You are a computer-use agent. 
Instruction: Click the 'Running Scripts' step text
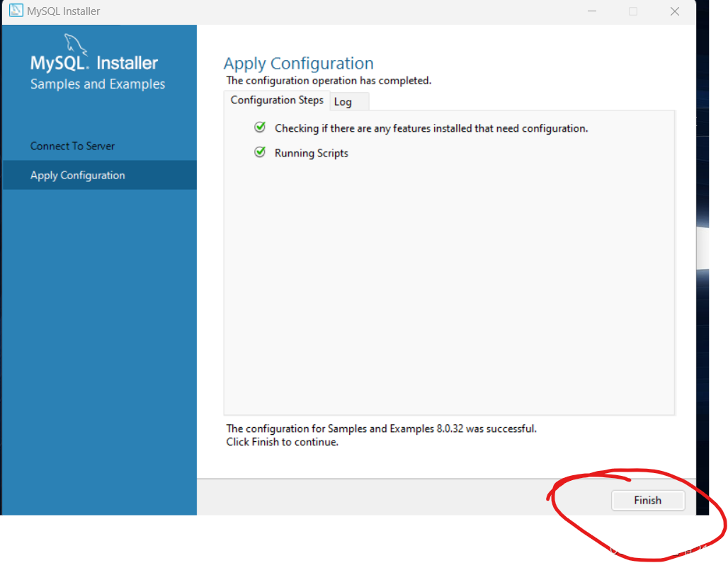[311, 153]
